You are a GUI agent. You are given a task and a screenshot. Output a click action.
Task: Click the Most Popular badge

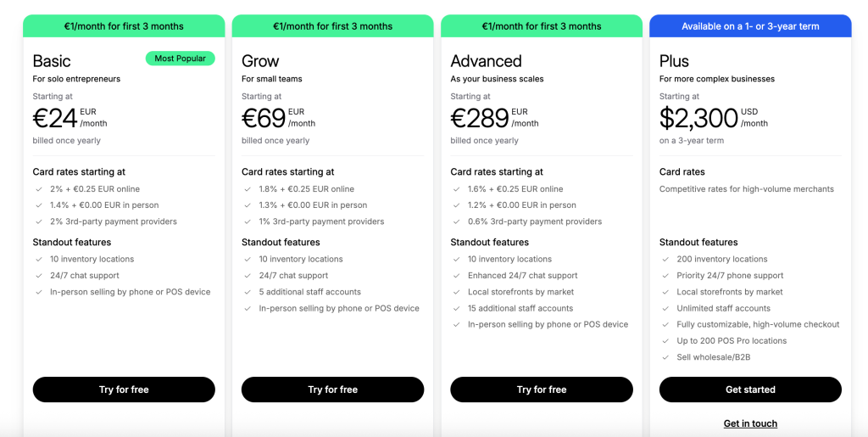coord(180,59)
